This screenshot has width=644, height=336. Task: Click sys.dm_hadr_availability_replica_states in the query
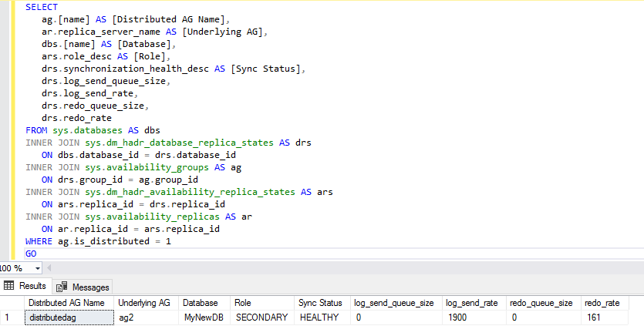(x=191, y=192)
